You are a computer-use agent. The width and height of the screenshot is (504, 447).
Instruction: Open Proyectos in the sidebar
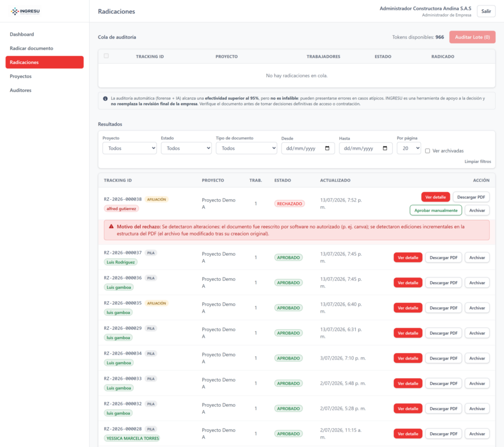click(x=21, y=76)
